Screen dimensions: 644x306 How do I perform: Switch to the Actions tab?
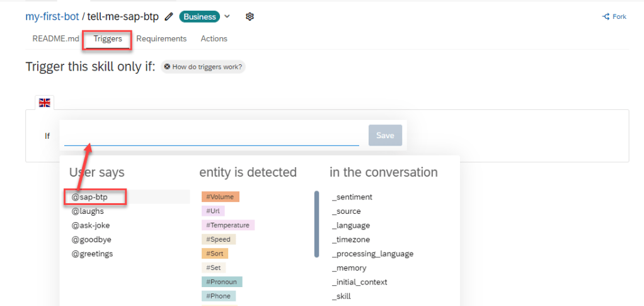click(x=214, y=38)
